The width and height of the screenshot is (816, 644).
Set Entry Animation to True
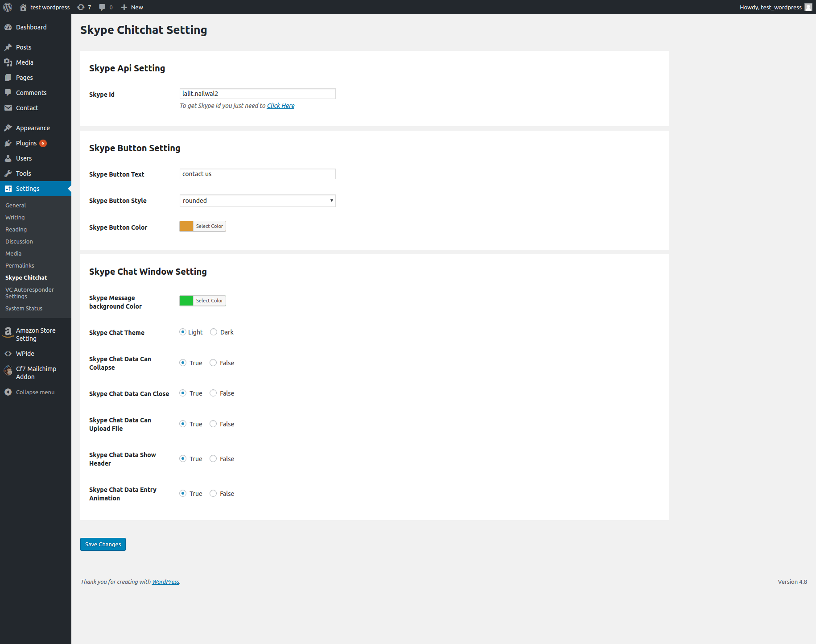(x=183, y=493)
